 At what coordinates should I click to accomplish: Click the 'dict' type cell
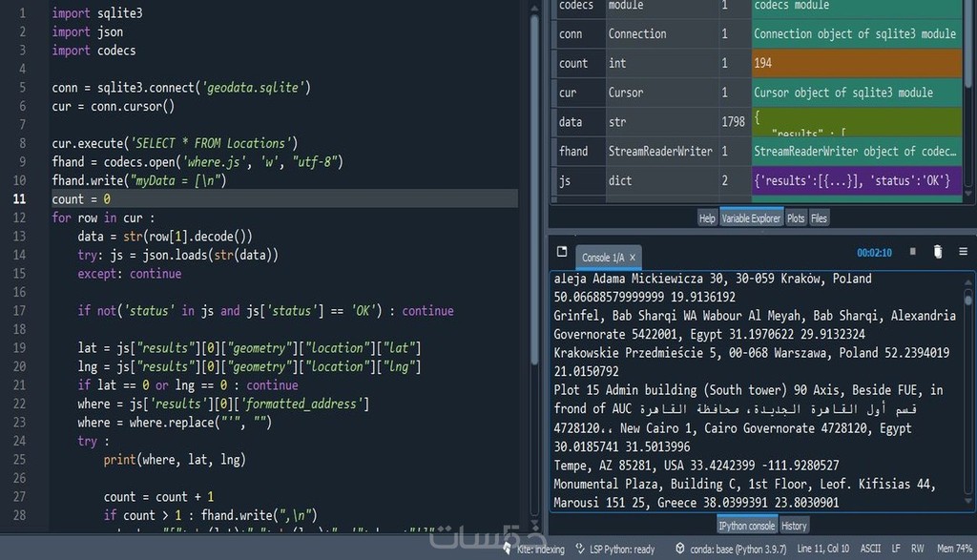pos(662,180)
